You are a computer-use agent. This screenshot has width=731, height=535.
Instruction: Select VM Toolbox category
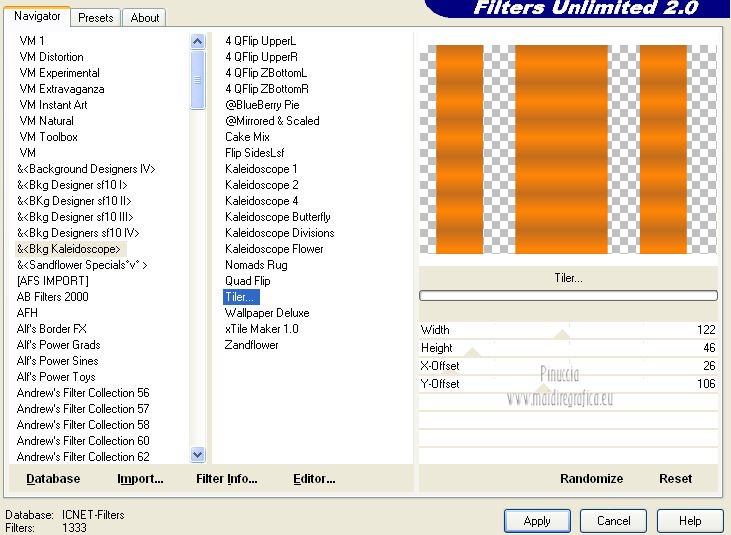[48, 137]
